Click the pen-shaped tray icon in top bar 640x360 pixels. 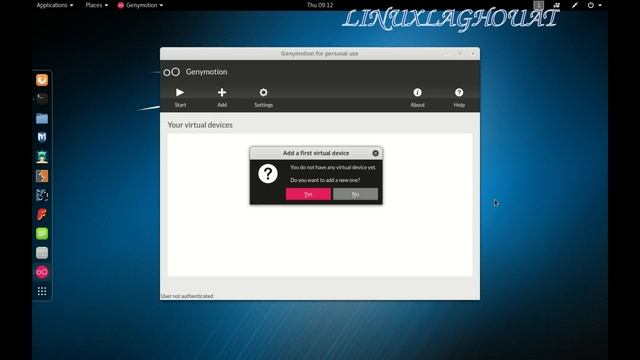(x=575, y=5)
